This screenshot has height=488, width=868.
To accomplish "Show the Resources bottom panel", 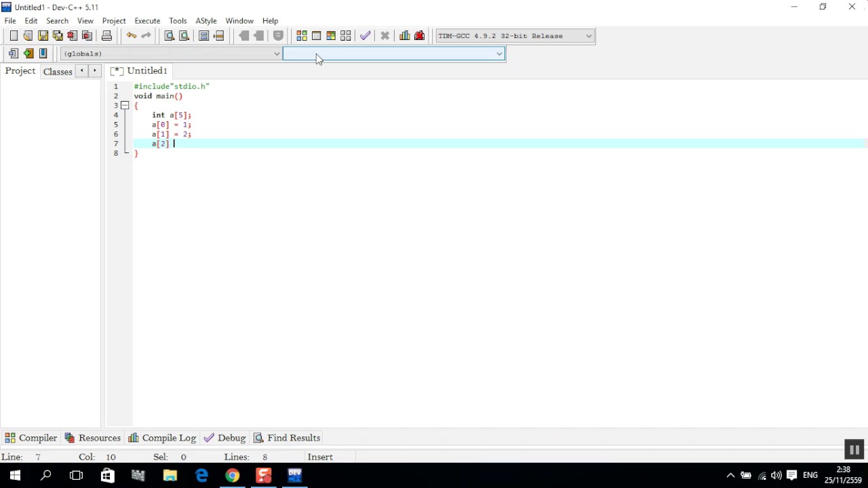I will (x=93, y=438).
